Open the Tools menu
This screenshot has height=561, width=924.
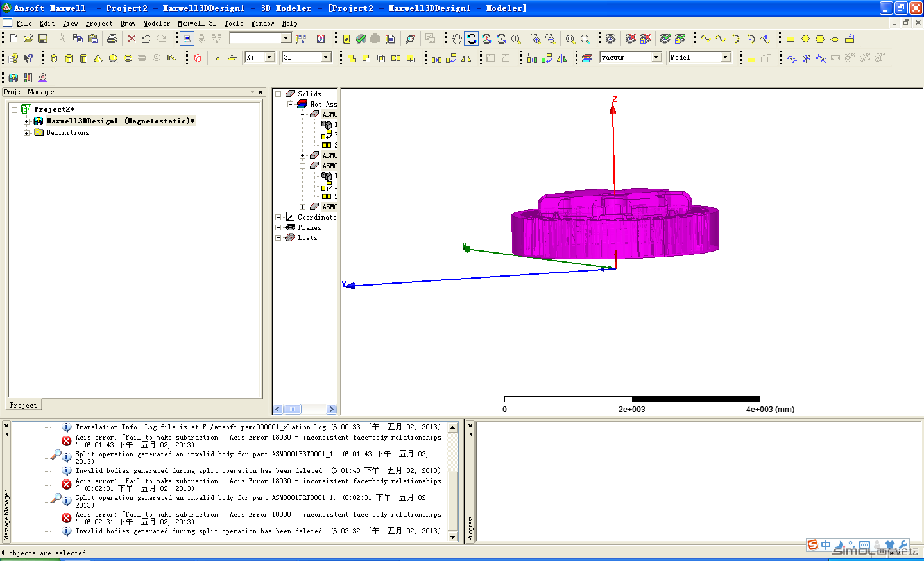tap(234, 23)
